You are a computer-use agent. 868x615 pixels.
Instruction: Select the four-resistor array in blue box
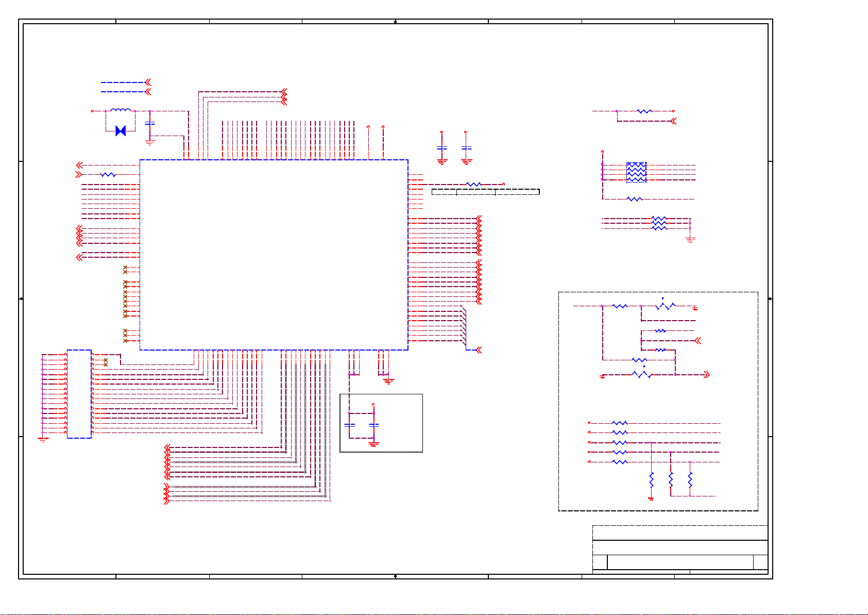point(636,173)
